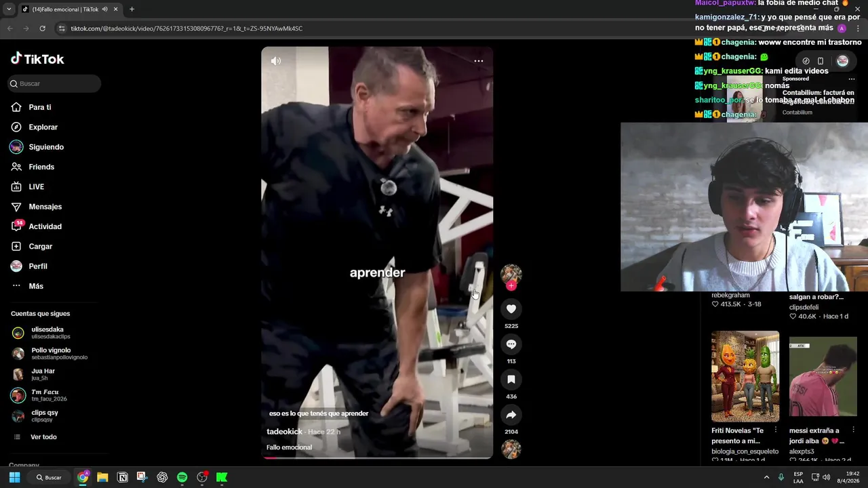Screen dimensions: 868x488
Task: Click the Fallo emocional video caption
Action: 289,447
